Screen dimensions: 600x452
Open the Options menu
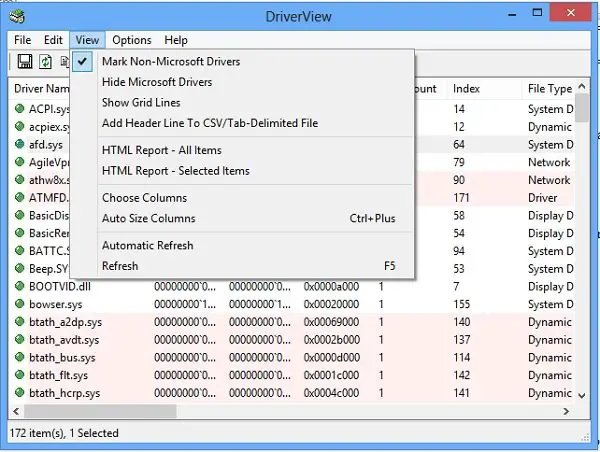click(x=132, y=40)
